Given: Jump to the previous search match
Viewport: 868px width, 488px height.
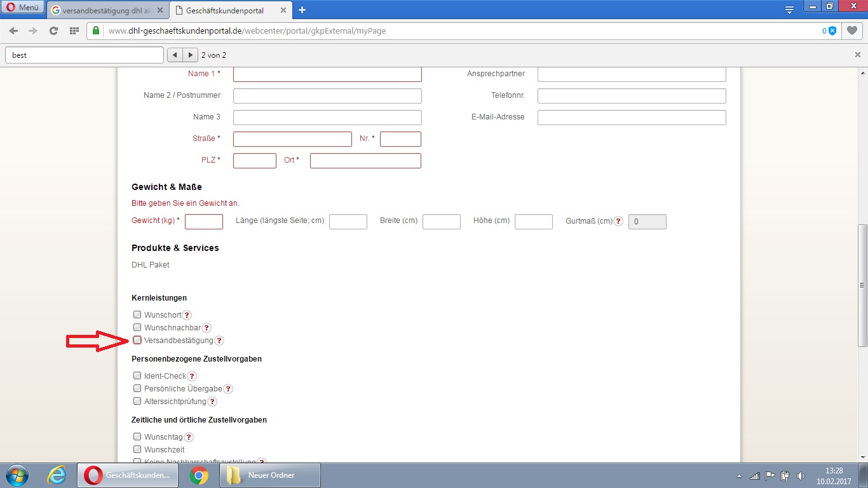Looking at the screenshot, I should tap(175, 55).
